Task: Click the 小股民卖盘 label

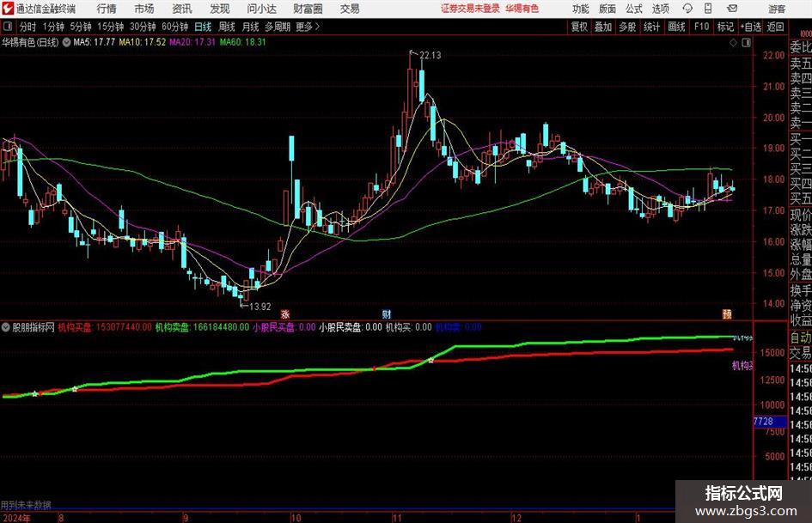Action: [x=351, y=327]
